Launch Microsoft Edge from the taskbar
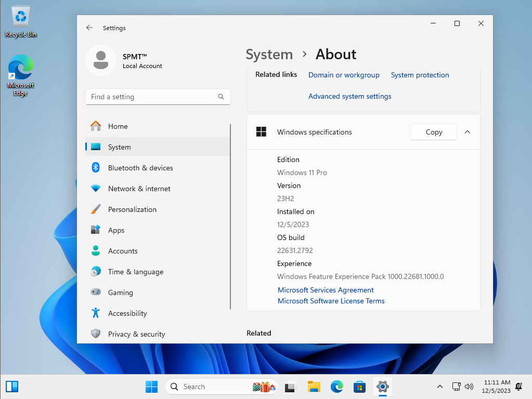 click(336, 387)
